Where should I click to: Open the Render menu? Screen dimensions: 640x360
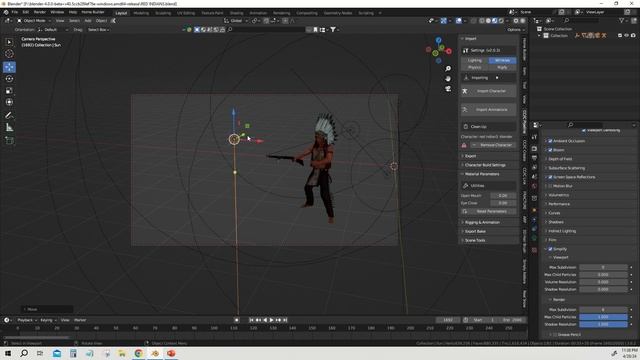(40, 12)
